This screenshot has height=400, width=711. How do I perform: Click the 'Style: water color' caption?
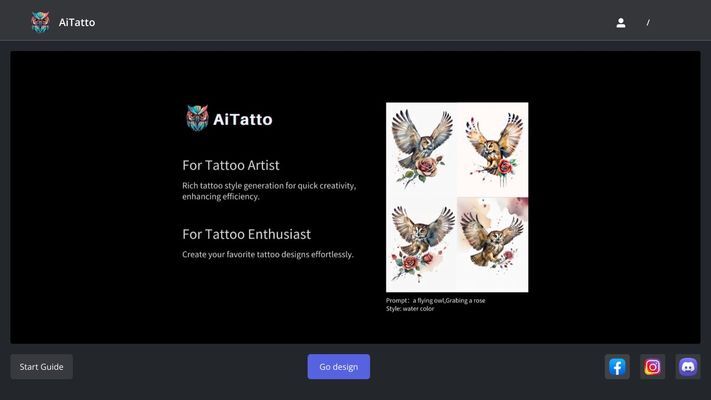tap(410, 308)
